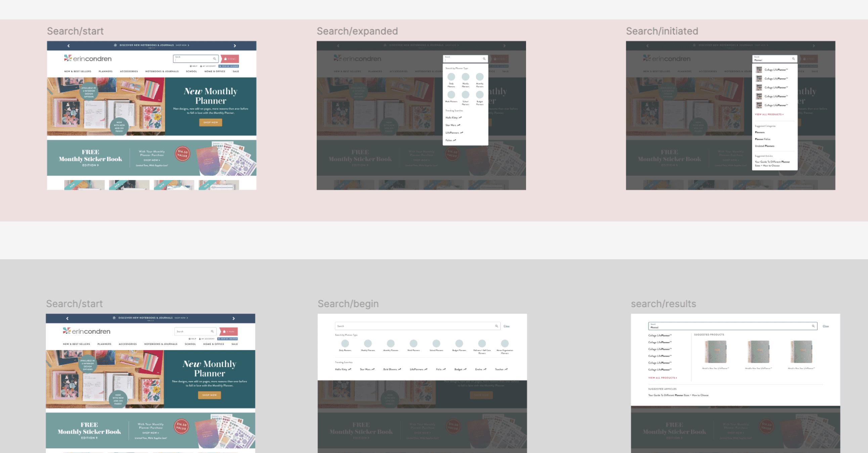
Task: Click VIEW ALL PRODUCTS in Search/initiated dropdown
Action: (x=769, y=114)
